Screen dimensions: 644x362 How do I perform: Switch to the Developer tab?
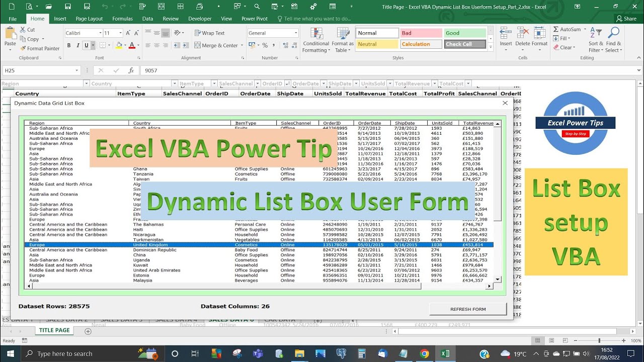coord(200,19)
